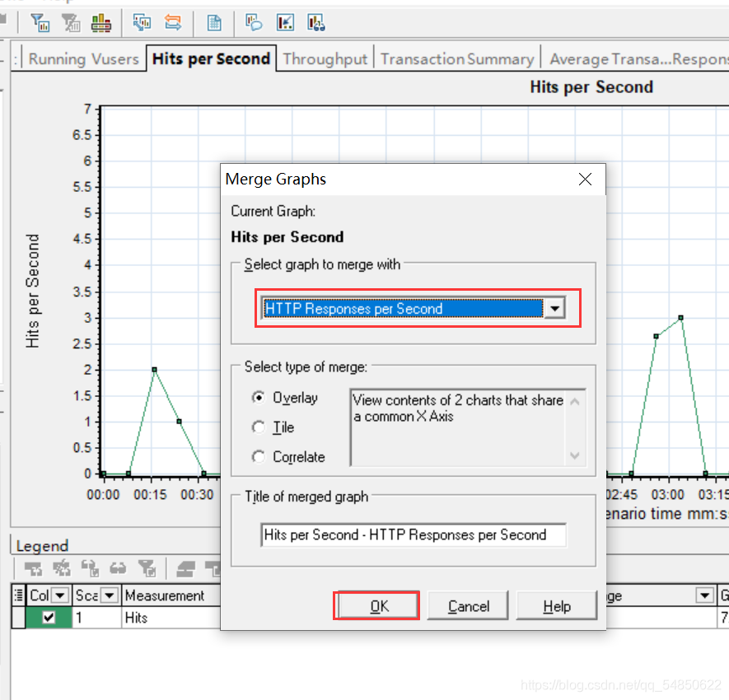
Task: Click the grayed stacked layers Legend icon
Action: click(186, 568)
